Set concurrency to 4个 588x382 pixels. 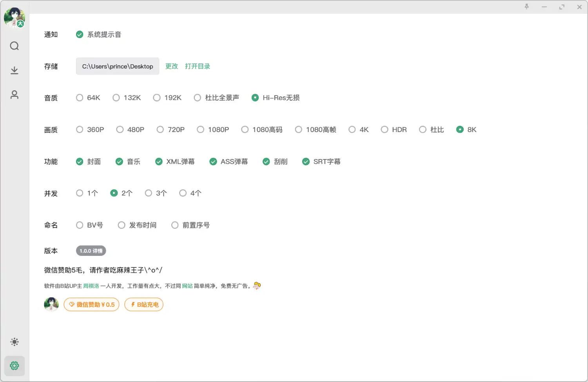[x=183, y=193]
